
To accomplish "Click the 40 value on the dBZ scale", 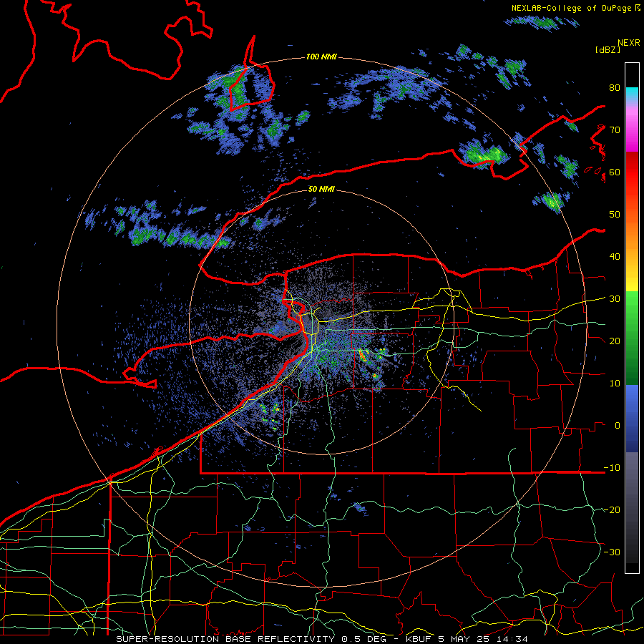I will tap(615, 257).
